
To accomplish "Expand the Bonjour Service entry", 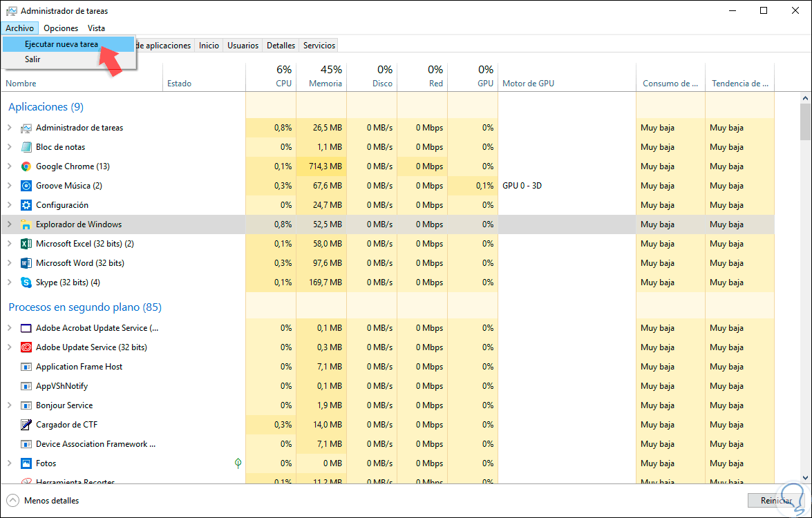I will pos(10,405).
